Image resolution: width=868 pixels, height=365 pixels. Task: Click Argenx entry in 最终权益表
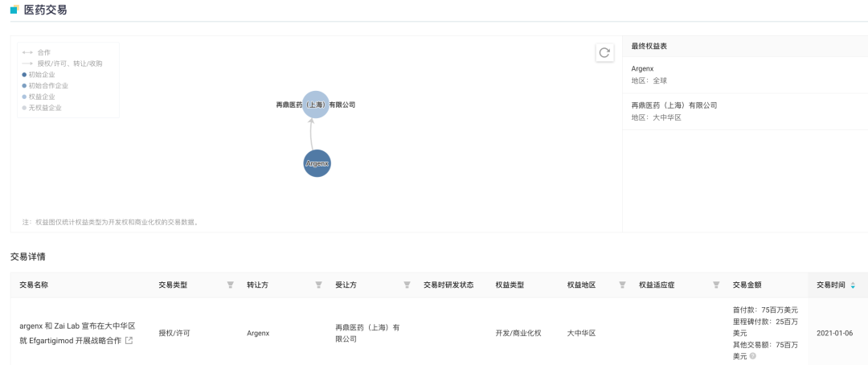coord(642,68)
